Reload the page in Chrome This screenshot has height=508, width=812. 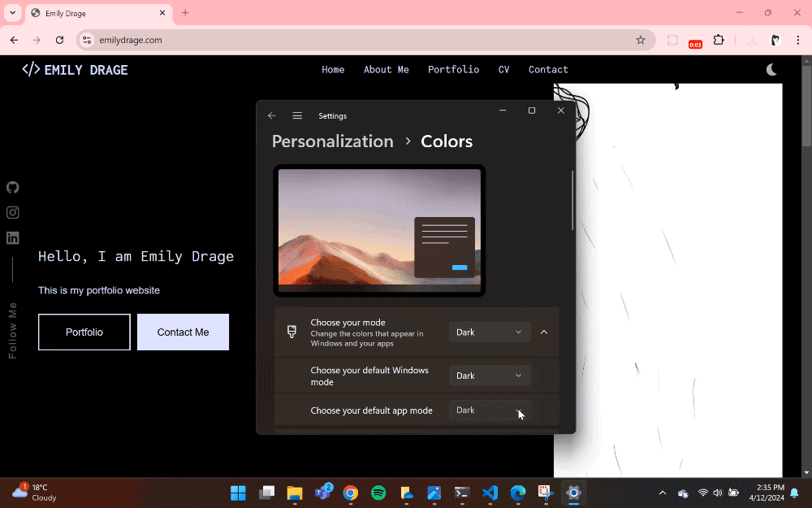pos(59,40)
